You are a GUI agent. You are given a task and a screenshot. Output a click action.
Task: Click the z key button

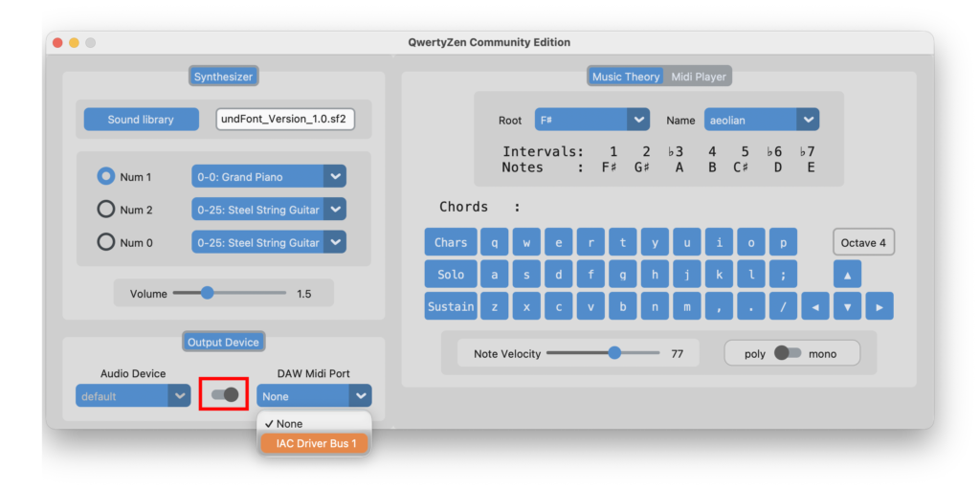pos(495,306)
